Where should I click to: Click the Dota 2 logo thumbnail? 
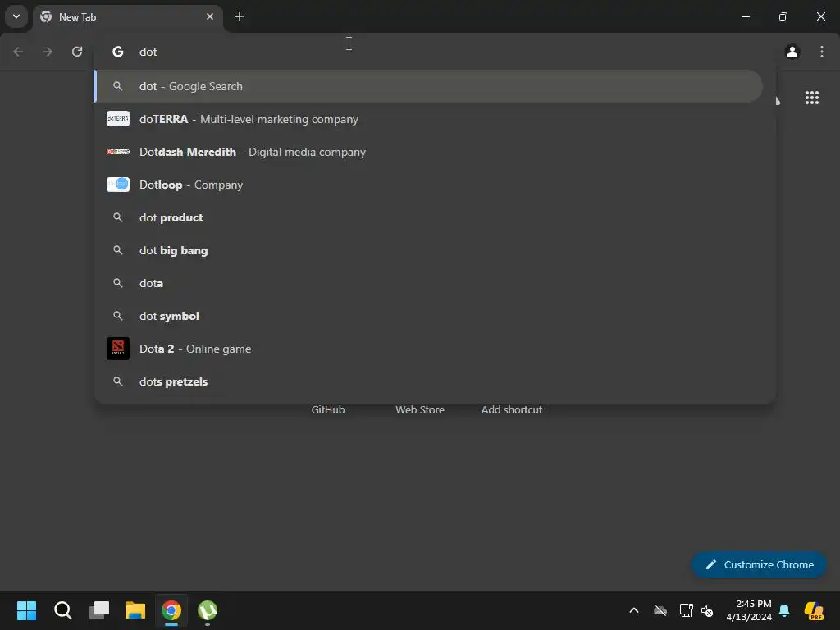point(118,349)
